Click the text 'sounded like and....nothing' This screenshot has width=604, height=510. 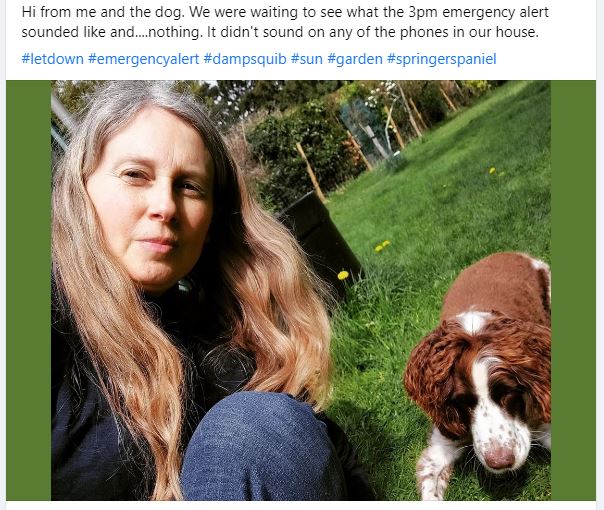tap(111, 32)
